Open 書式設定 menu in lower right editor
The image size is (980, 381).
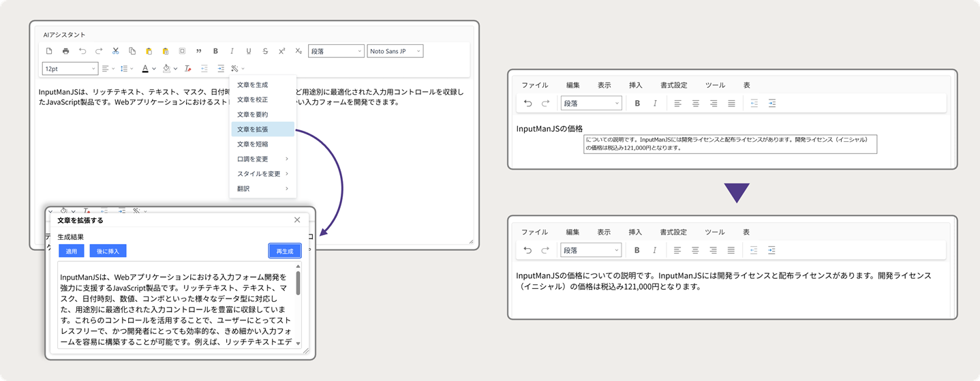click(673, 232)
